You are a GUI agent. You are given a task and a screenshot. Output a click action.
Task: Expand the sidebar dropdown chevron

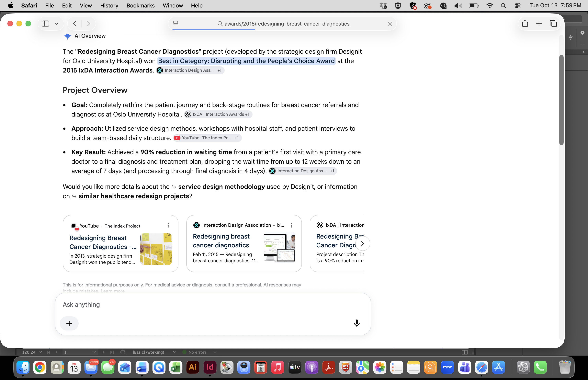(57, 24)
